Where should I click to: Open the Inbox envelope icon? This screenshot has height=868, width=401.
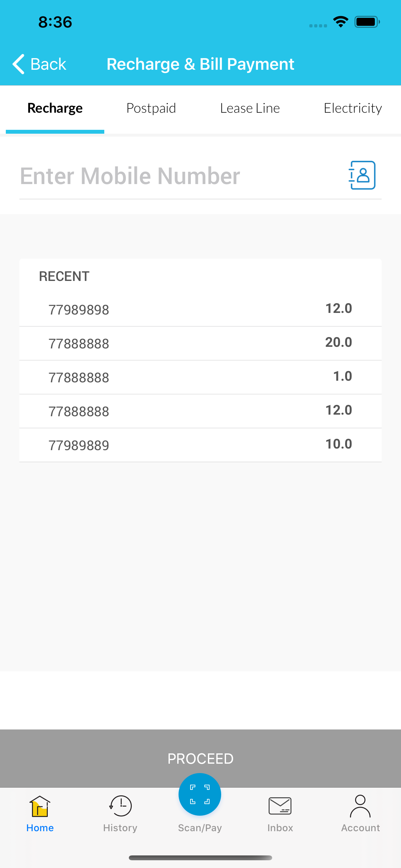280,806
